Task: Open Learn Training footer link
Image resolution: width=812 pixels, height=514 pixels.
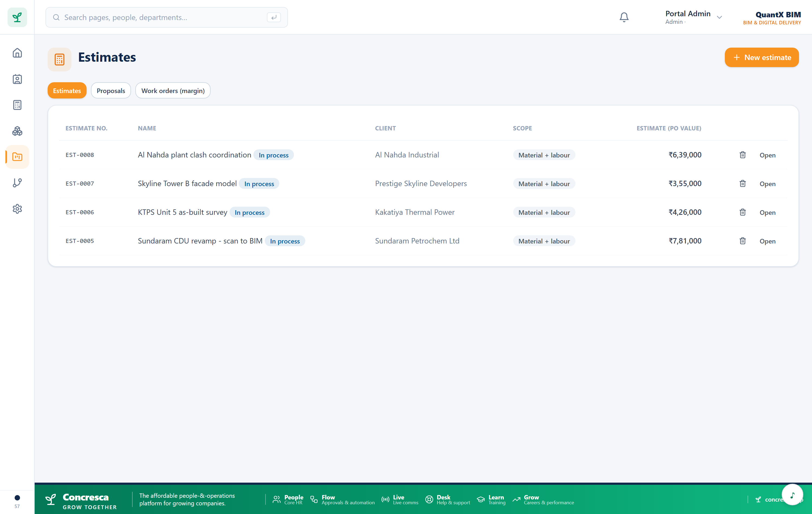Action: tap(491, 499)
